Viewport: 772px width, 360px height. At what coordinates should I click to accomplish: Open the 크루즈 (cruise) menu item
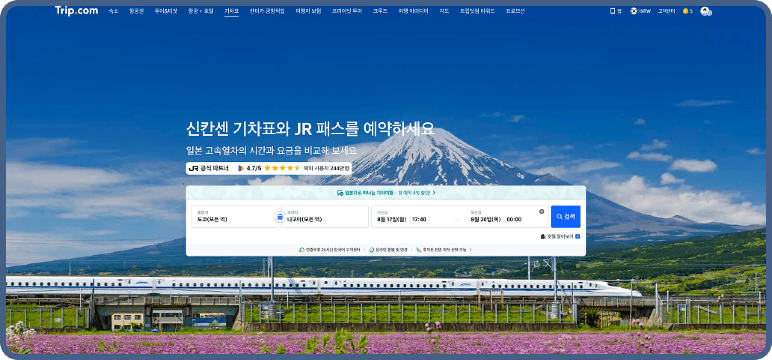[380, 11]
